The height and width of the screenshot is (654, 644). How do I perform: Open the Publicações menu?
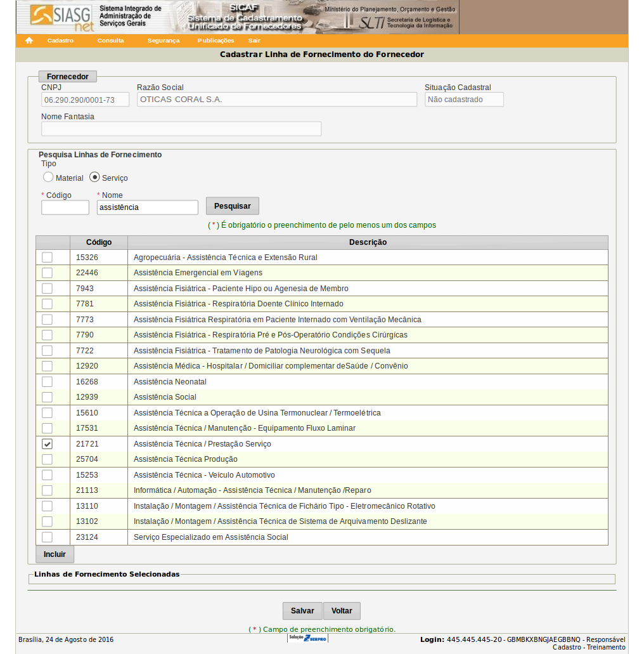216,41
